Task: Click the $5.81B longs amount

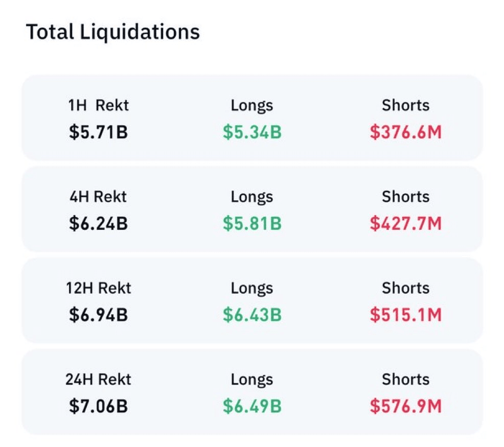Action: pyautogui.click(x=252, y=224)
